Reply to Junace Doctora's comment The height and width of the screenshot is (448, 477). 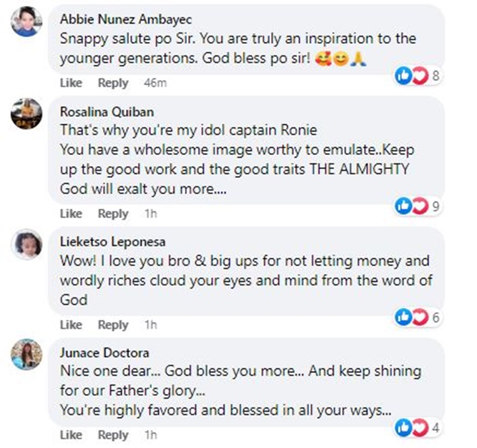[x=113, y=435]
